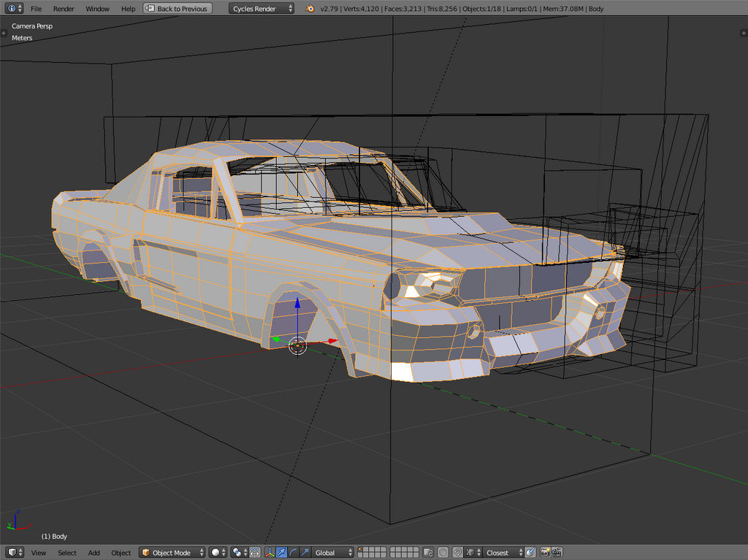
Task: Click the Blender logo icon in header
Action: pos(310,9)
